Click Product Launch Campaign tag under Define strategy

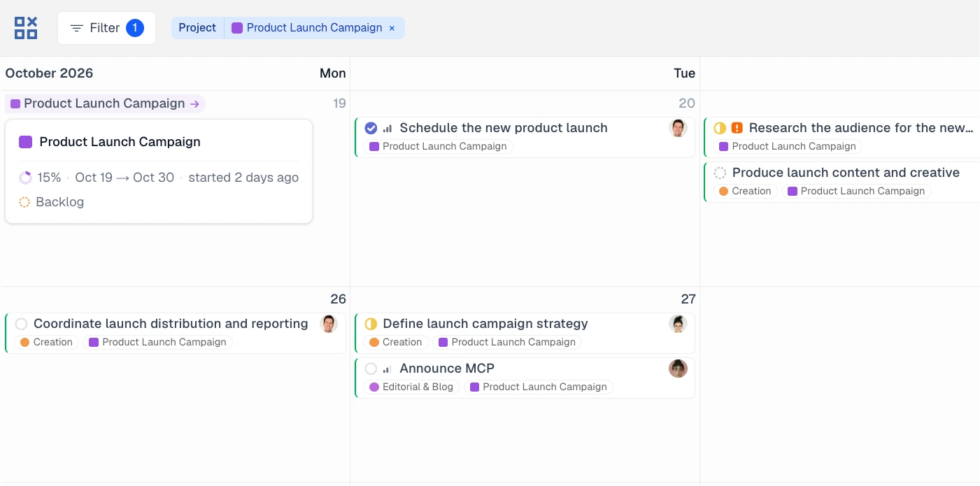pyautogui.click(x=506, y=342)
